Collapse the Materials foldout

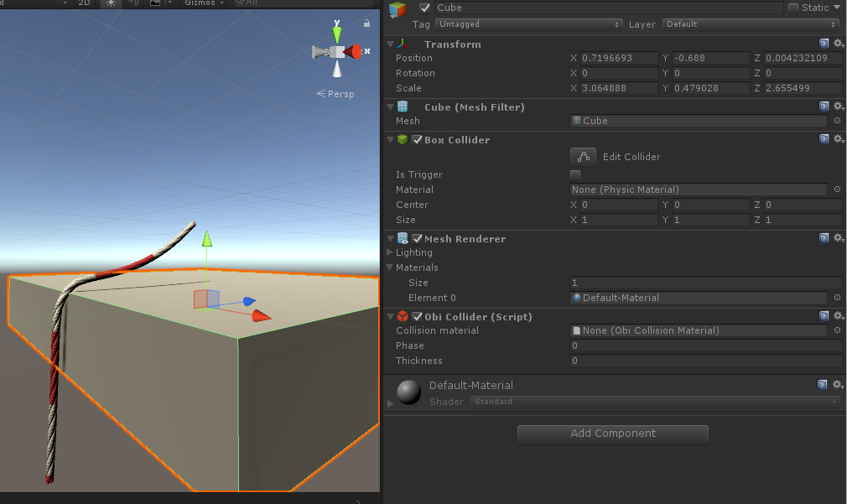click(x=391, y=268)
